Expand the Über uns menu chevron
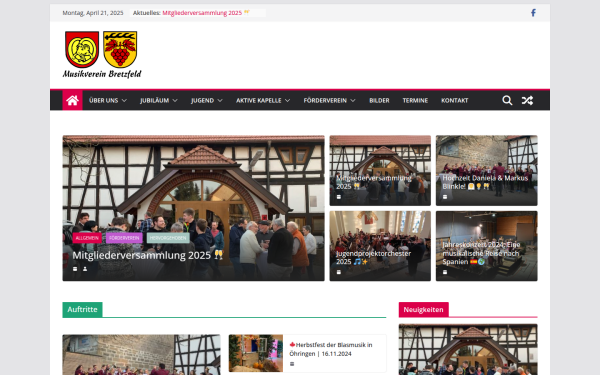 point(124,101)
